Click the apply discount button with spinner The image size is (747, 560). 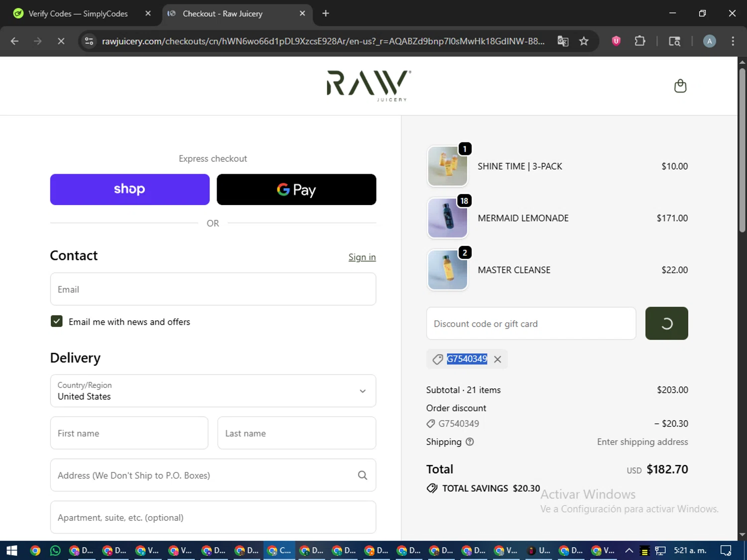(x=667, y=324)
